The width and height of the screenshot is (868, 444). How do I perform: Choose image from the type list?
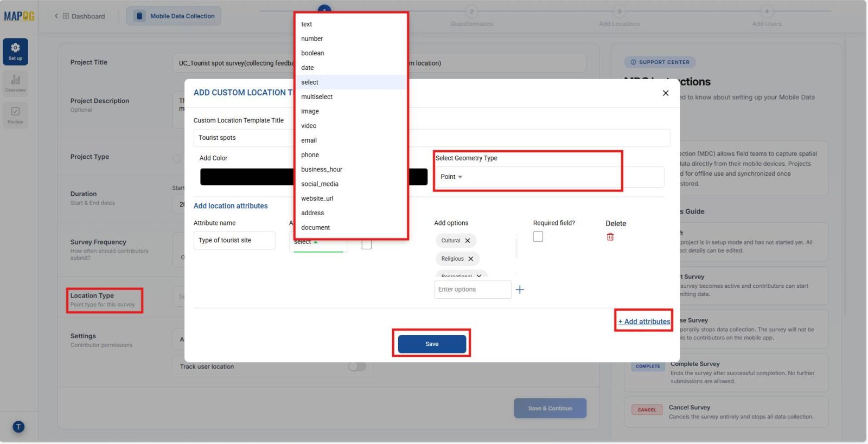352,111
